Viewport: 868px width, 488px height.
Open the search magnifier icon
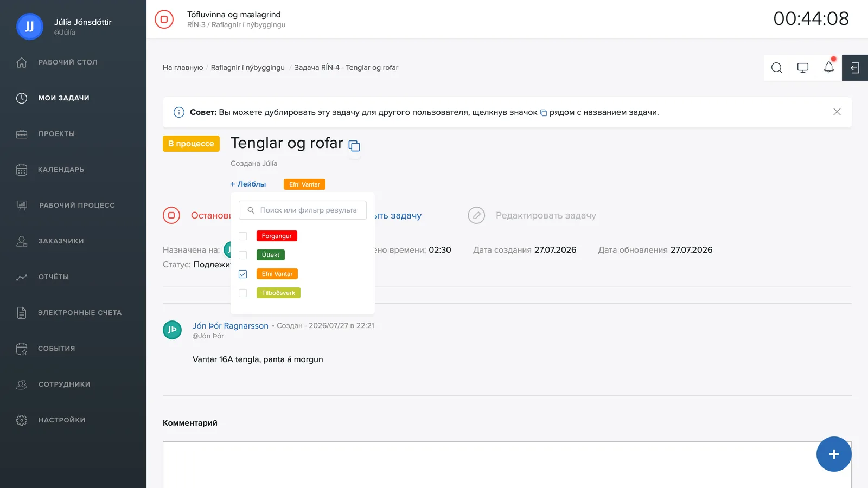[777, 68]
